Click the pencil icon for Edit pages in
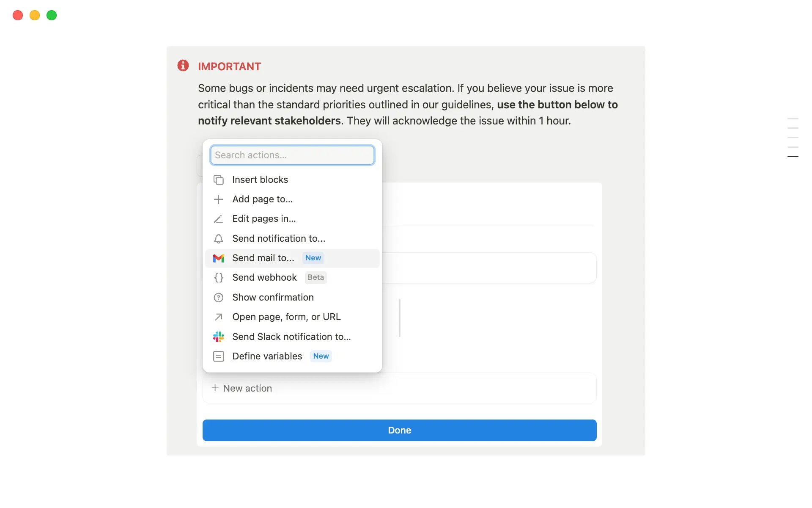812x508 pixels. (x=218, y=219)
